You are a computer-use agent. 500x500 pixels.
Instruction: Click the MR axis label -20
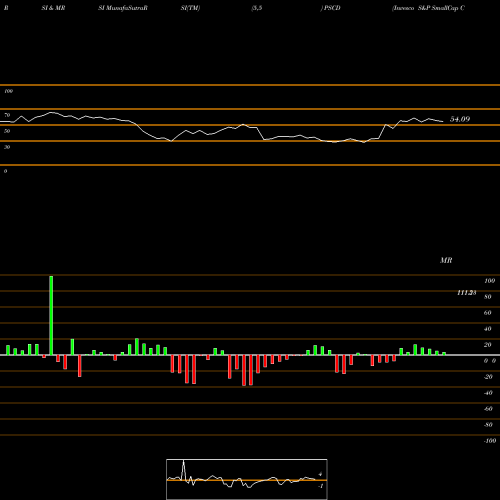coord(488,377)
